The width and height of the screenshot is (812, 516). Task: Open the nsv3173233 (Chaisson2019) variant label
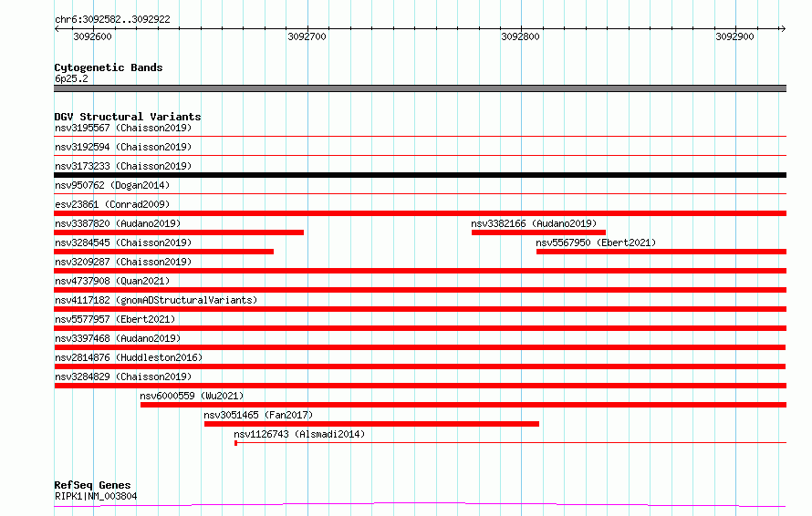pyautogui.click(x=123, y=166)
